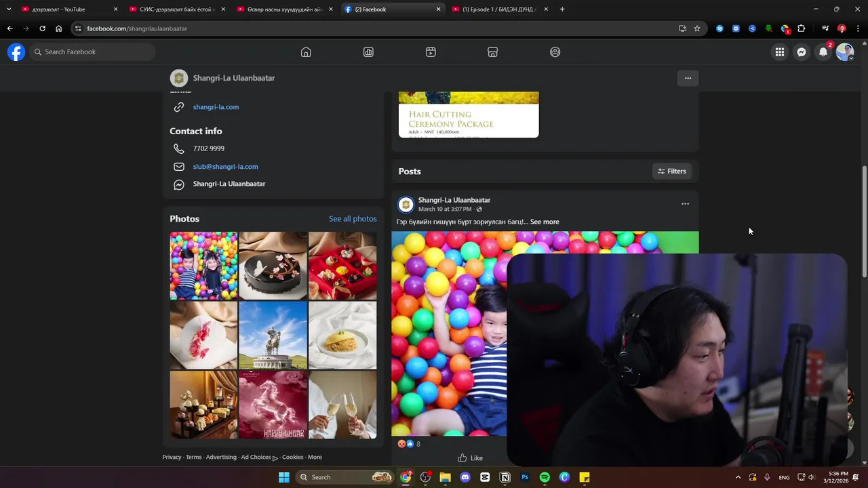Screen dimensions: 868x488
Task: Open champagne glasses toast photo thumbnail
Action: coord(342,405)
